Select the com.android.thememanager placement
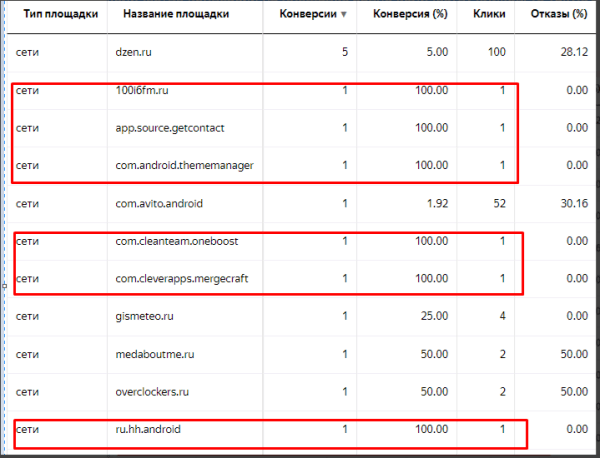600x458 pixels. click(184, 165)
